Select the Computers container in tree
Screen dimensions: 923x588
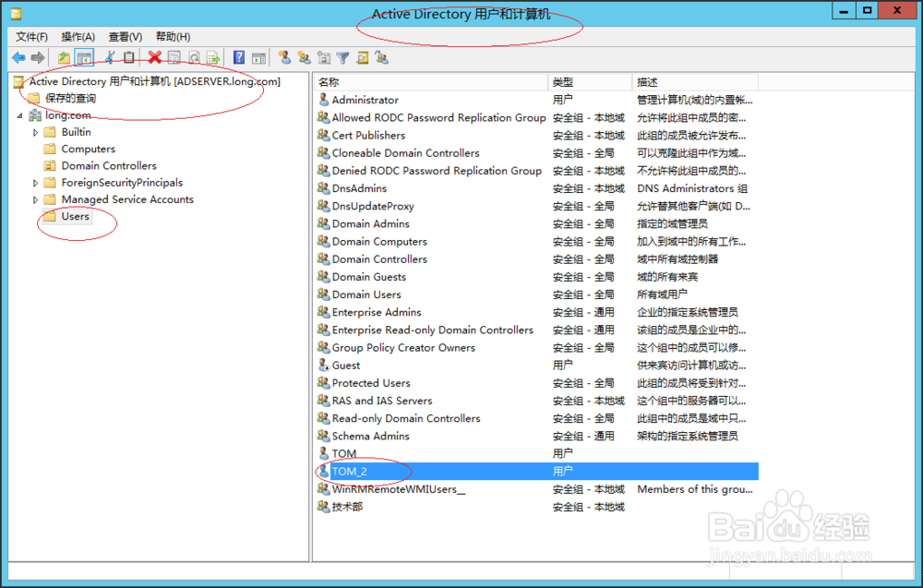[89, 149]
